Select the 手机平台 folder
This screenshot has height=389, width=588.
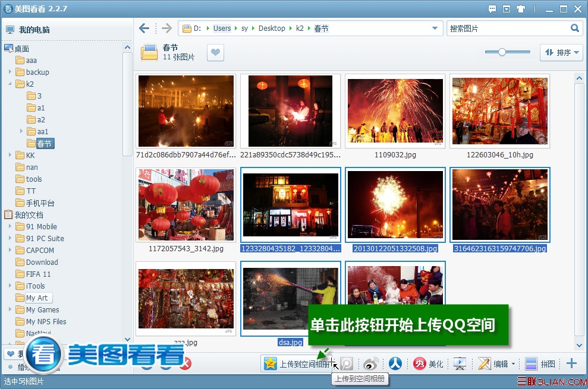pos(35,203)
